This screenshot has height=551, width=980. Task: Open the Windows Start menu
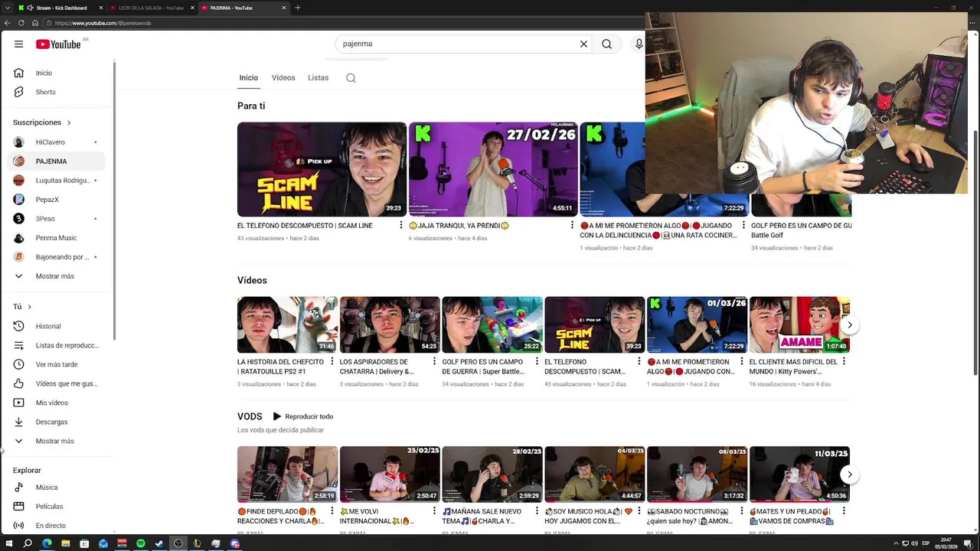[x=8, y=543]
